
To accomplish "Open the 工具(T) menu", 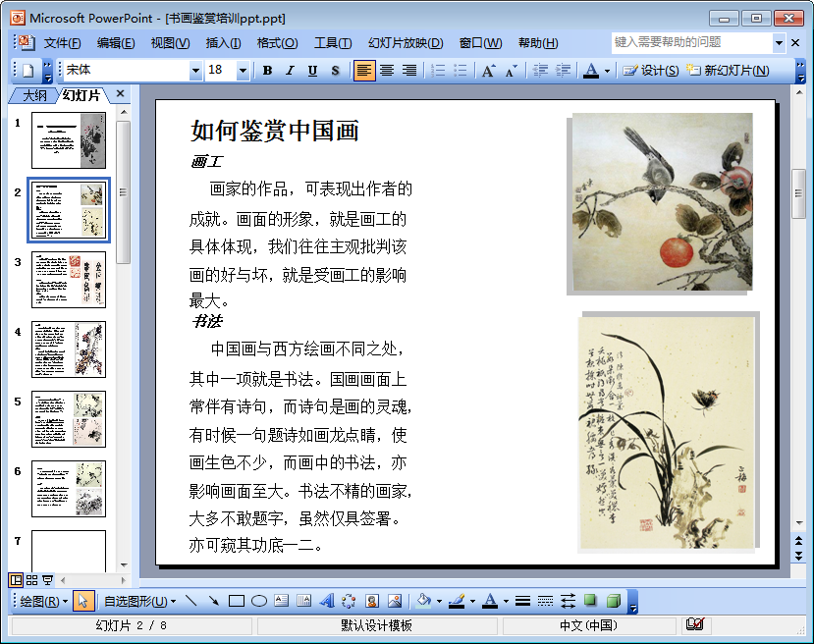I will (x=333, y=43).
